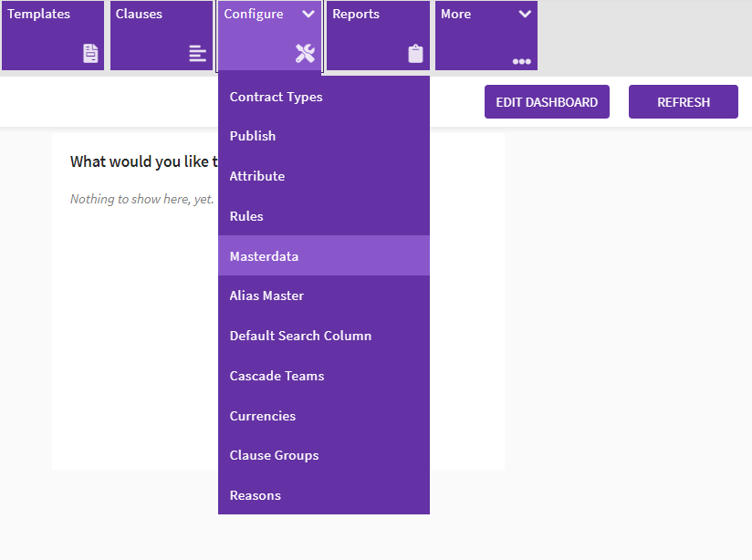Image resolution: width=752 pixels, height=560 pixels.
Task: Click the Clauses text-lines icon
Action: (x=198, y=54)
